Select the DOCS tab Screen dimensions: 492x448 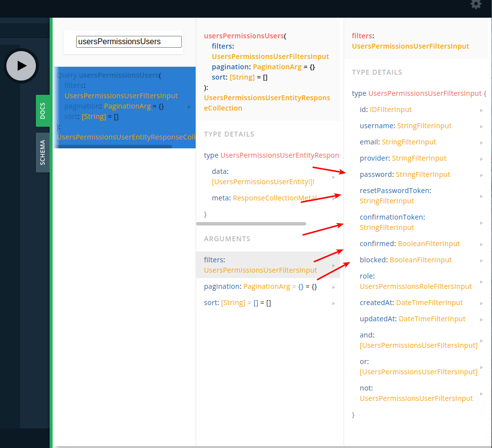point(42,111)
